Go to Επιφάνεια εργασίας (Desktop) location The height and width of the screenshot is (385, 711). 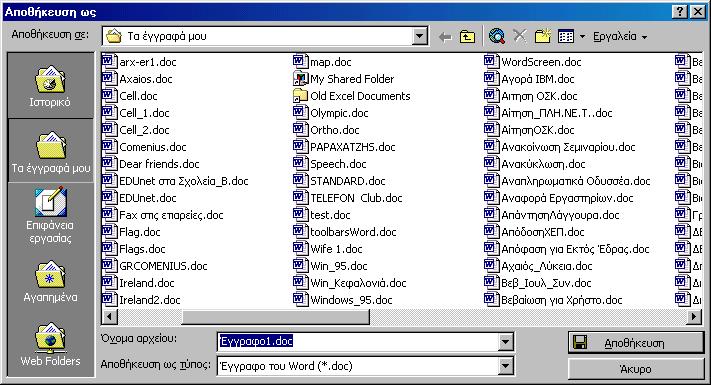click(x=50, y=215)
